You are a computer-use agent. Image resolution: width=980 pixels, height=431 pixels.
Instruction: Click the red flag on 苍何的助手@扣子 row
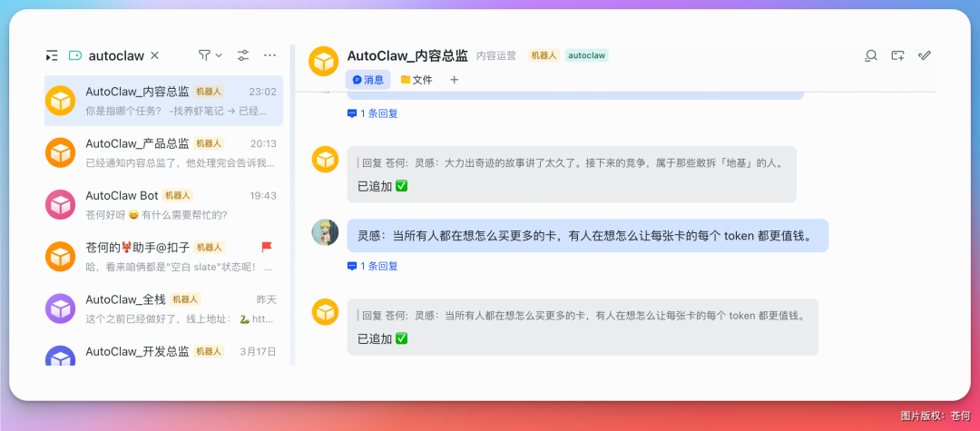click(267, 248)
